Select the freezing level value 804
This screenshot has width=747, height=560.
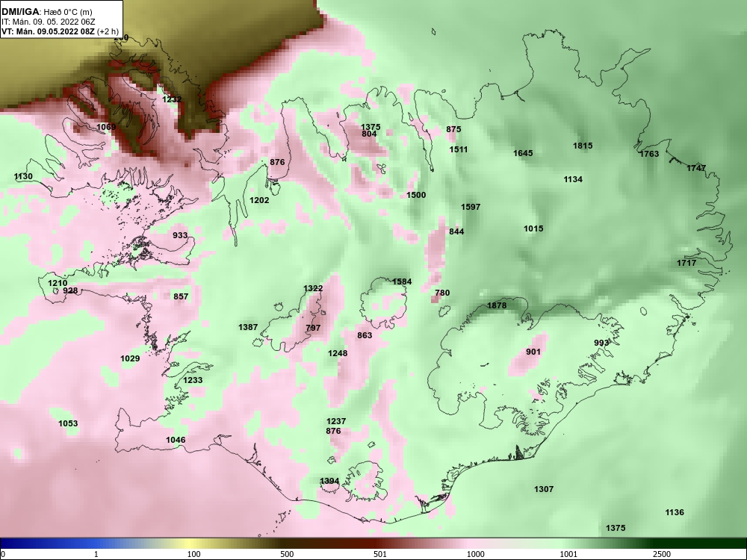click(369, 134)
